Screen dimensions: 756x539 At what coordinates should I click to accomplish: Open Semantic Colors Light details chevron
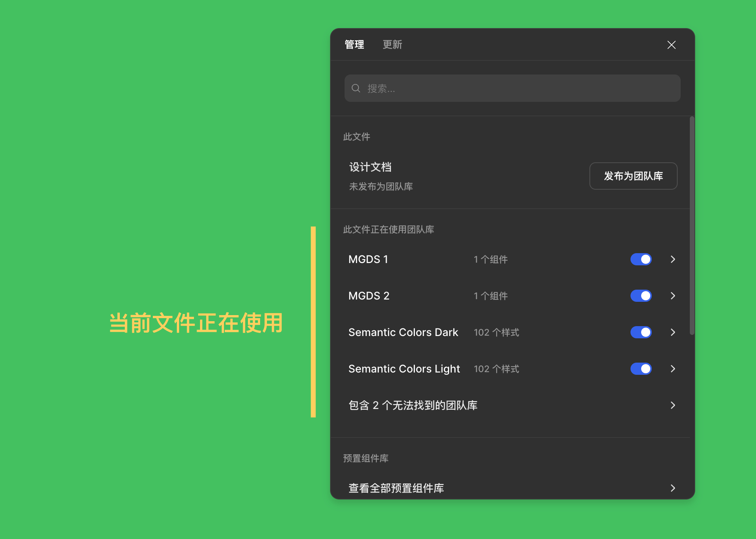point(673,369)
